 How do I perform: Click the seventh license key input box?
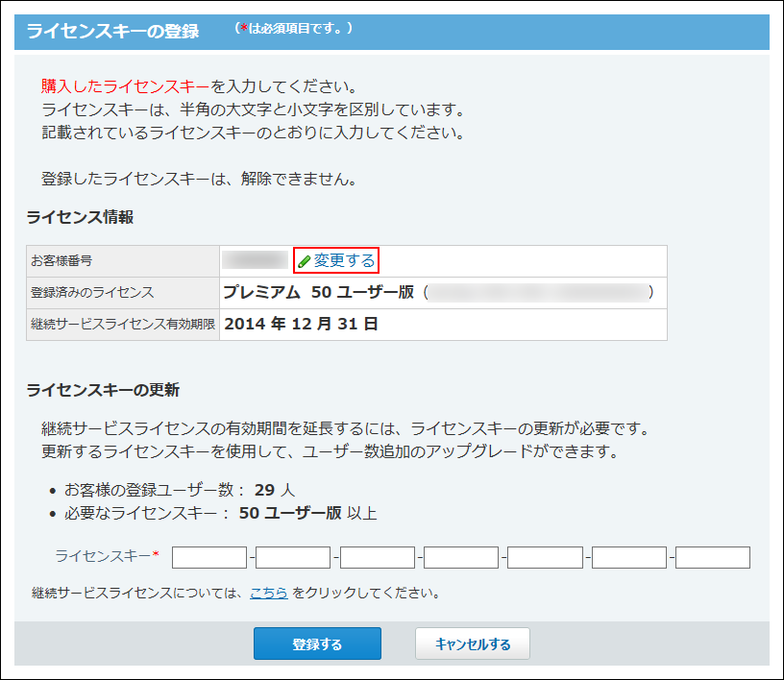(x=713, y=557)
